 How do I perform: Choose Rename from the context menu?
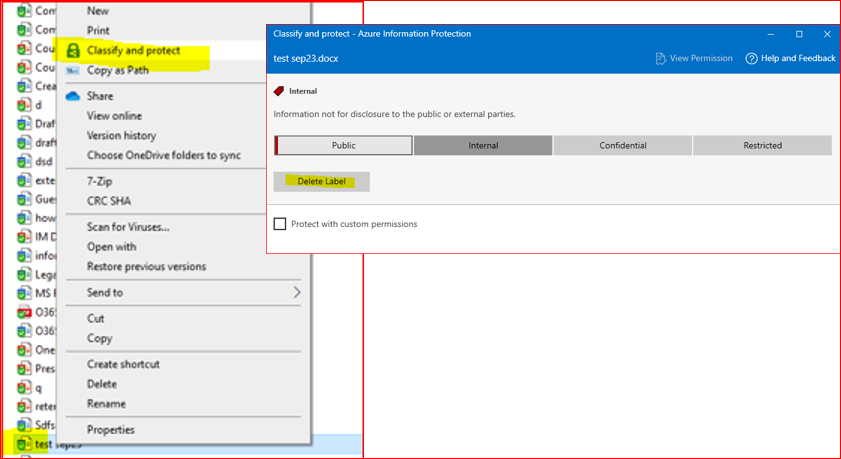pyautogui.click(x=106, y=404)
